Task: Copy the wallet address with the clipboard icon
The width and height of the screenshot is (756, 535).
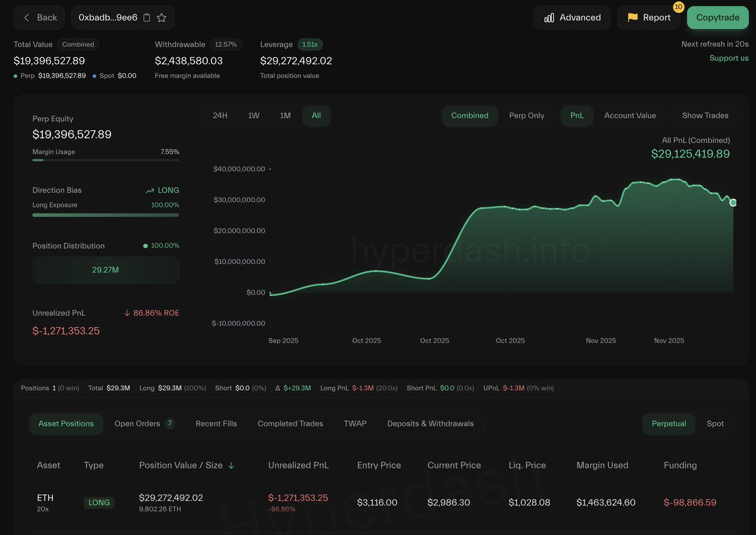Action: [147, 18]
